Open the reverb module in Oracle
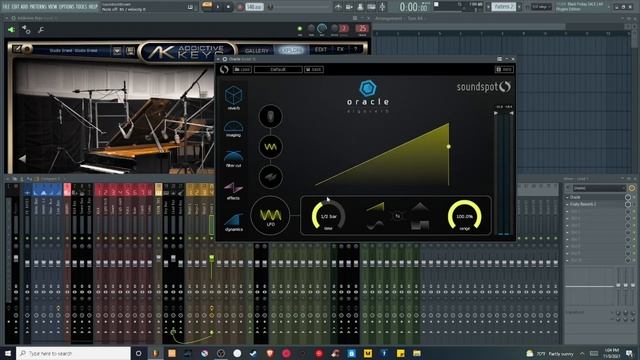This screenshot has height=360, width=640. coord(233,98)
